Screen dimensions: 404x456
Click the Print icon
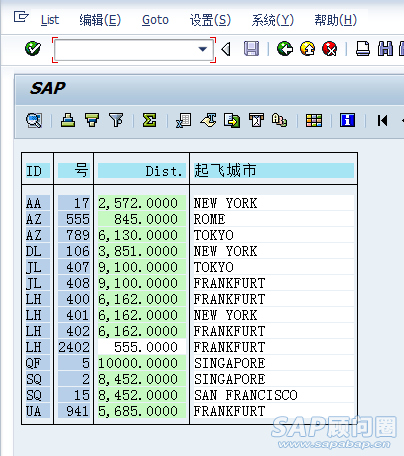pyautogui.click(x=363, y=49)
